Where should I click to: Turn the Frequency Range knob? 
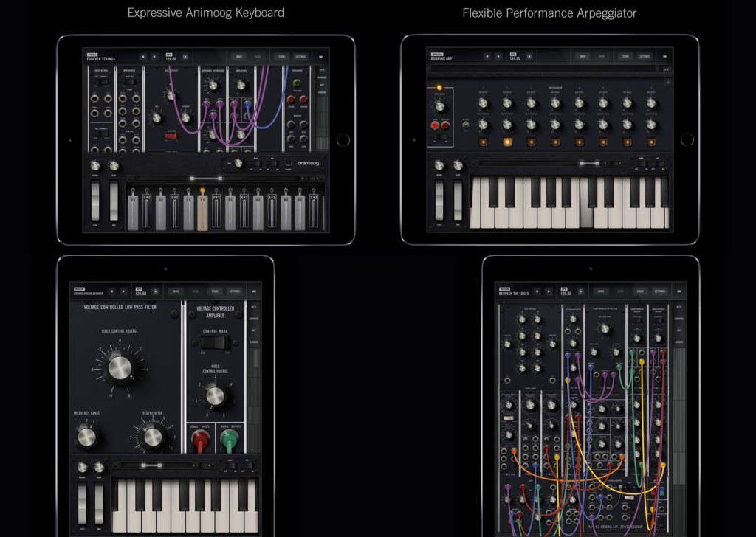point(87,437)
